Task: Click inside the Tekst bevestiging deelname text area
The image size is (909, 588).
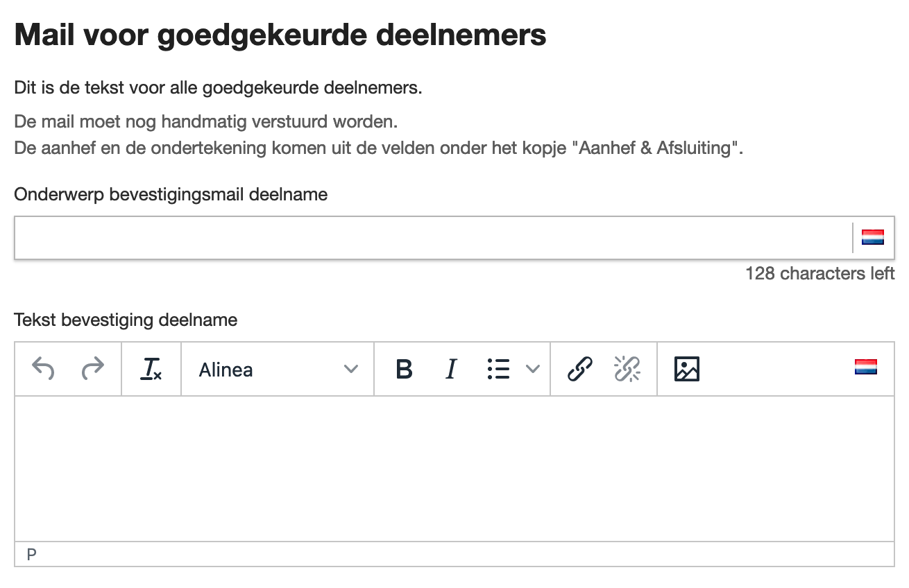Action: 454,468
